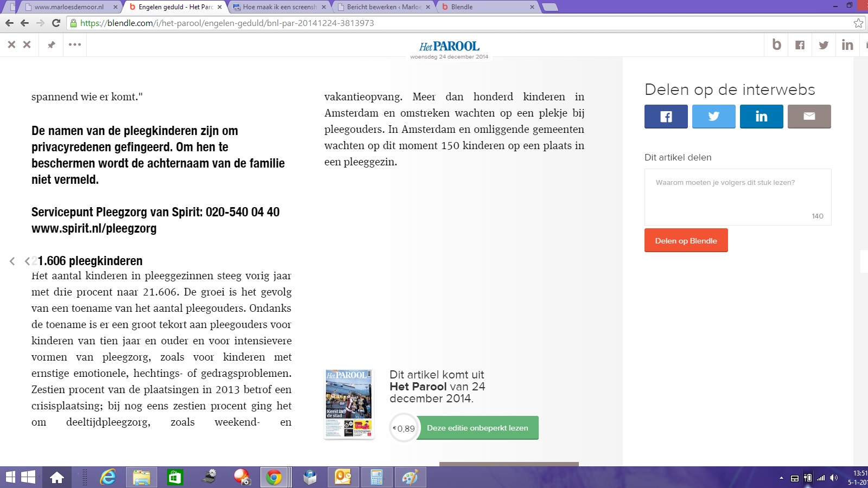Click the pin icon in the Blendle toolbar
The image size is (868, 488).
(52, 45)
